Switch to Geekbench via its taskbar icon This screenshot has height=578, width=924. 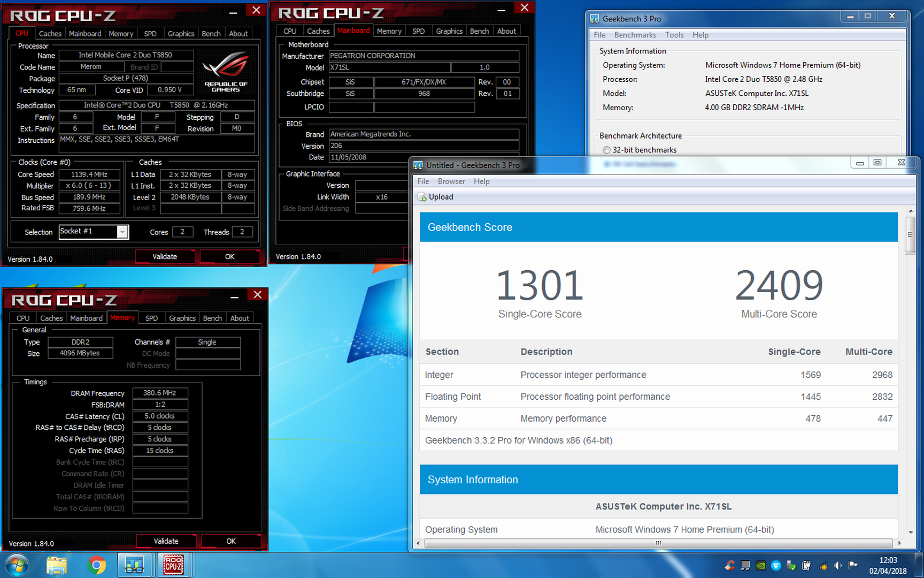pyautogui.click(x=134, y=565)
